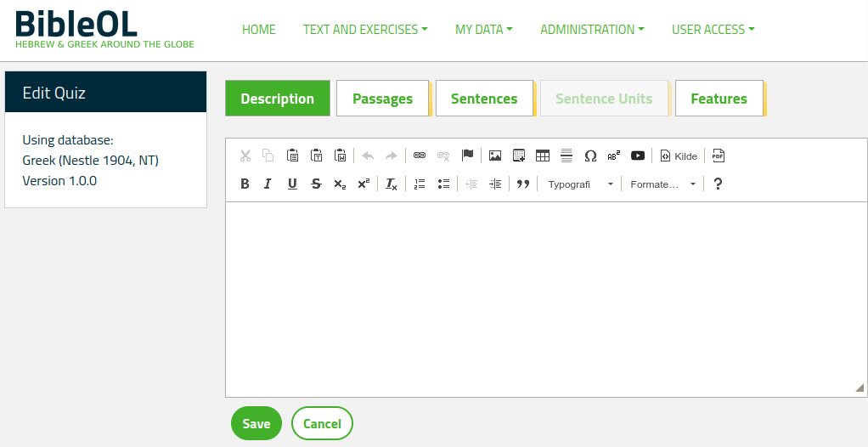Click the editor resize handle at corner
Viewport: 868px width, 447px height.
[x=860, y=388]
